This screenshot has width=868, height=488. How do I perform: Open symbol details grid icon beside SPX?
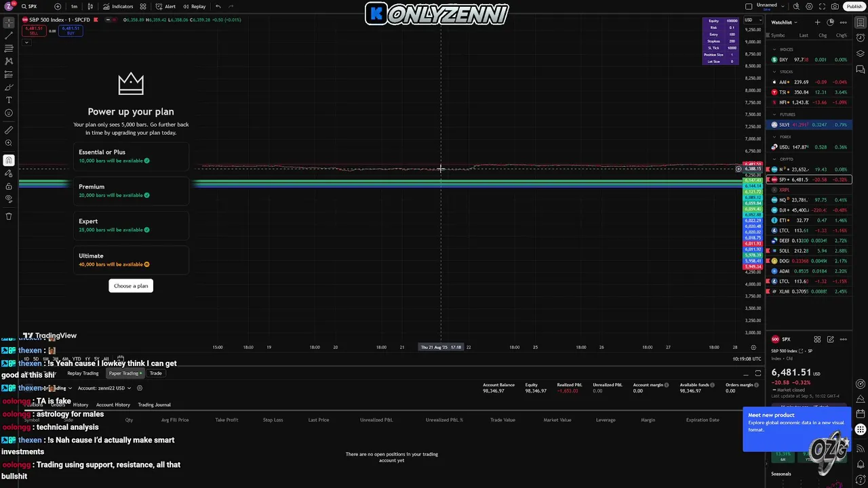[x=817, y=340]
